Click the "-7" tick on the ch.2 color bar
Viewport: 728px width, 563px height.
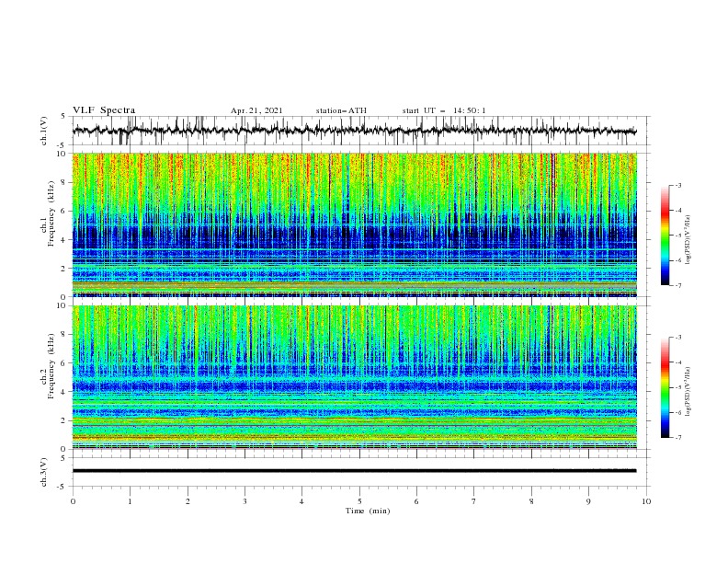[x=677, y=438]
